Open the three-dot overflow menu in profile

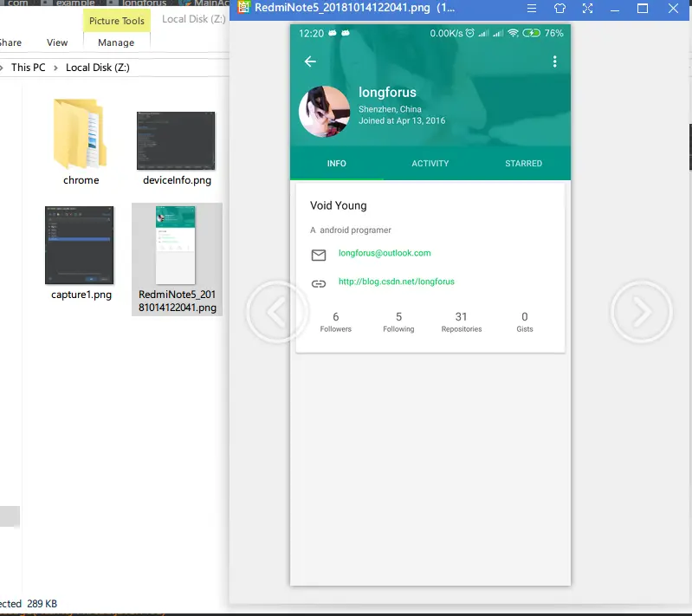(555, 62)
